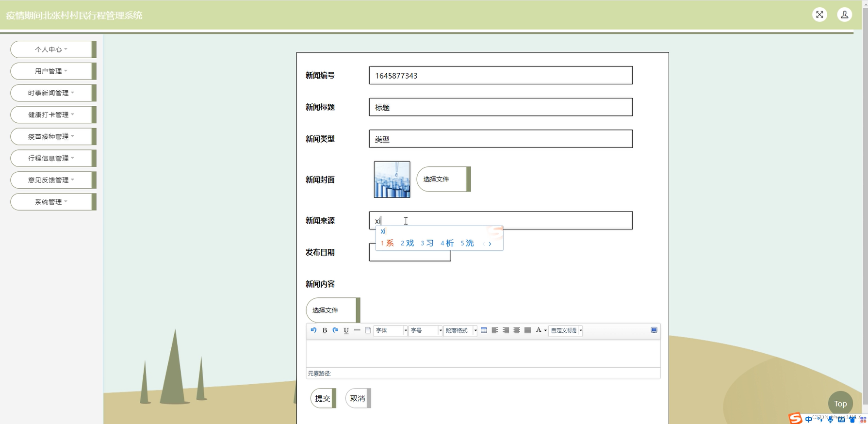Justify text in the editor toolbar

pos(527,330)
